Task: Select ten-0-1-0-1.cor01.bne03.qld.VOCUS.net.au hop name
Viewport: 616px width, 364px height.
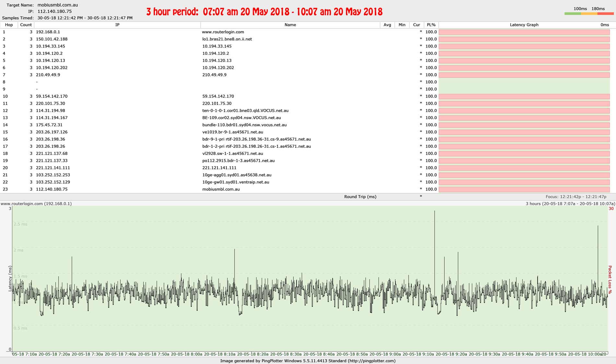Action: (x=245, y=110)
